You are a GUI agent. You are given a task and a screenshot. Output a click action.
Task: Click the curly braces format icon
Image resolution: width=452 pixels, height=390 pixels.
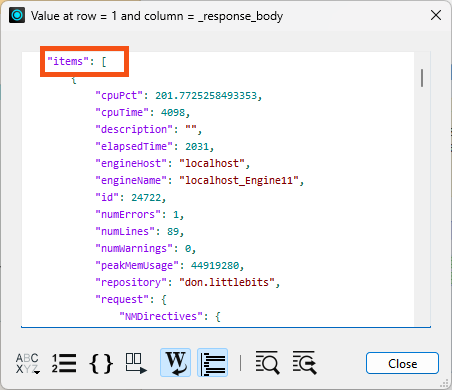(101, 363)
